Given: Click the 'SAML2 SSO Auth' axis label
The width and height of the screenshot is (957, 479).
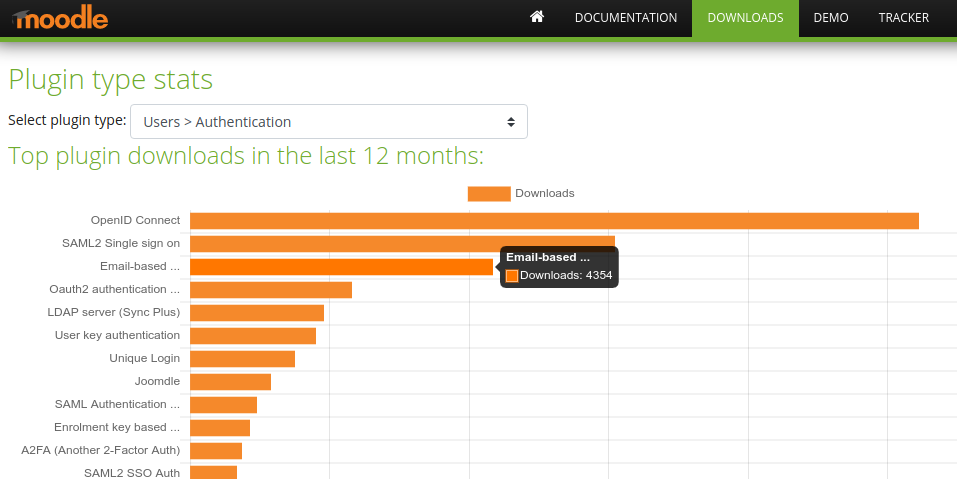Looking at the screenshot, I should point(132,473).
